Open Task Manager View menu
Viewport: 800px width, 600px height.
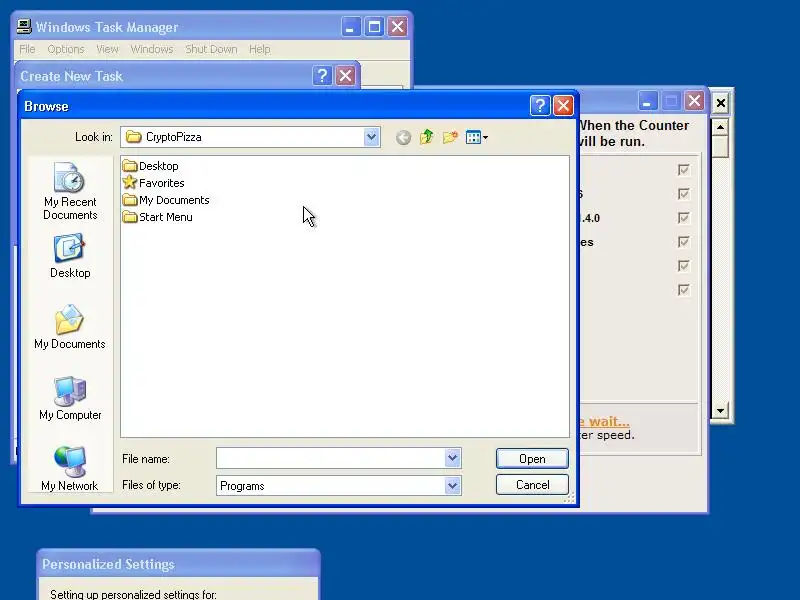coord(107,49)
